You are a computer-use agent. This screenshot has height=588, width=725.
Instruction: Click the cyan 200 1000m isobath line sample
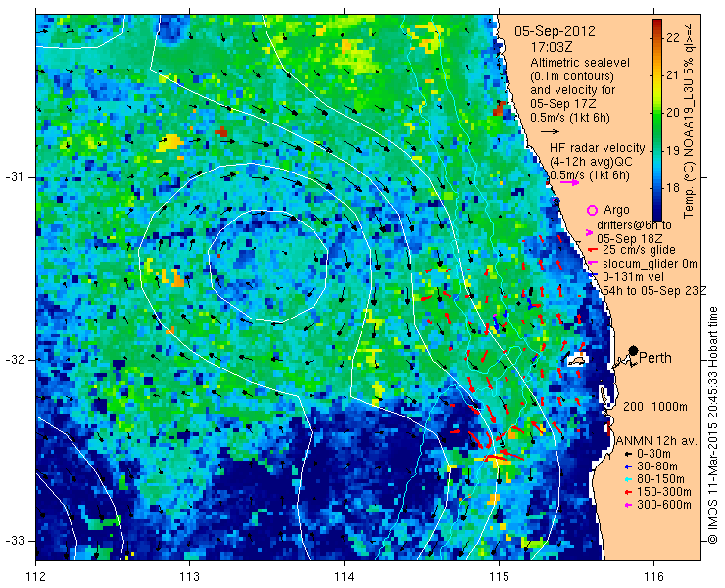[640, 417]
